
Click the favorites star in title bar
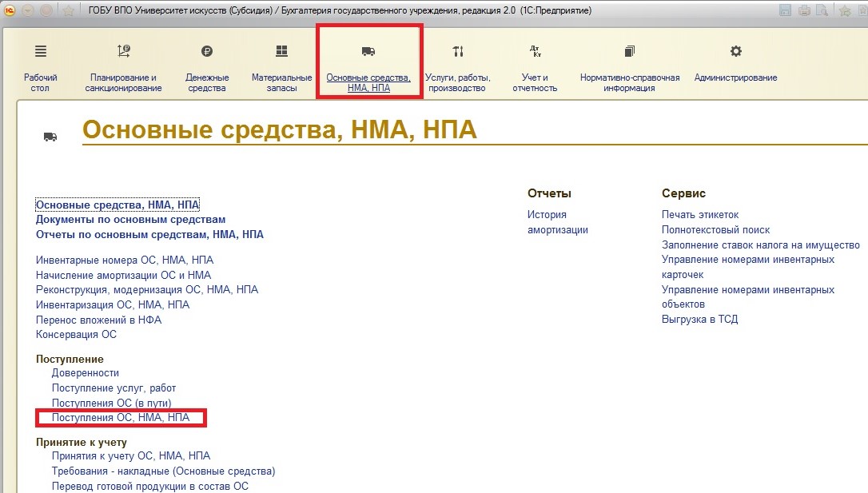click(69, 10)
